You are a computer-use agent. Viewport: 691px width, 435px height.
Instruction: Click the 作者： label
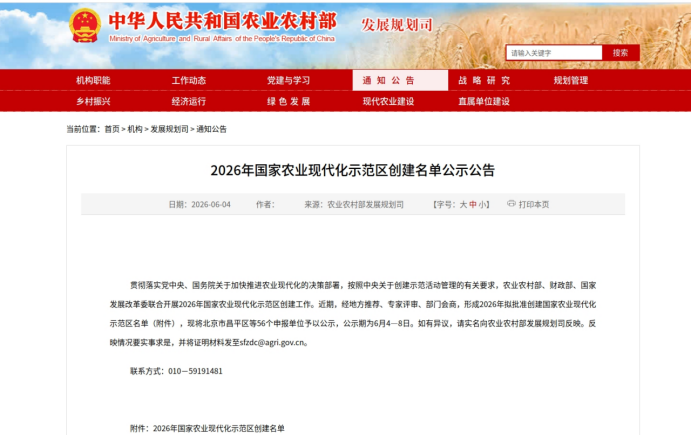click(x=265, y=204)
